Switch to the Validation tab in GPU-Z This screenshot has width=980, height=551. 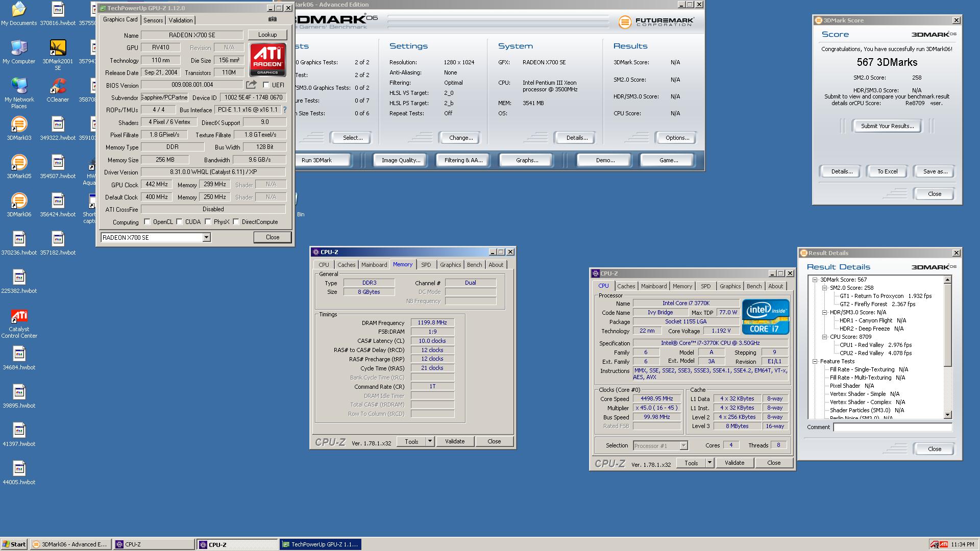[x=181, y=20]
